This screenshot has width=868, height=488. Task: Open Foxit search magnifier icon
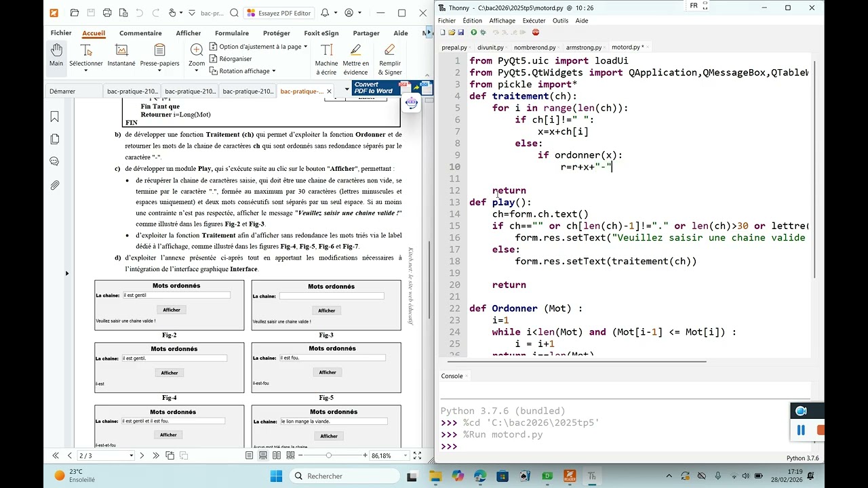pyautogui.click(x=234, y=13)
